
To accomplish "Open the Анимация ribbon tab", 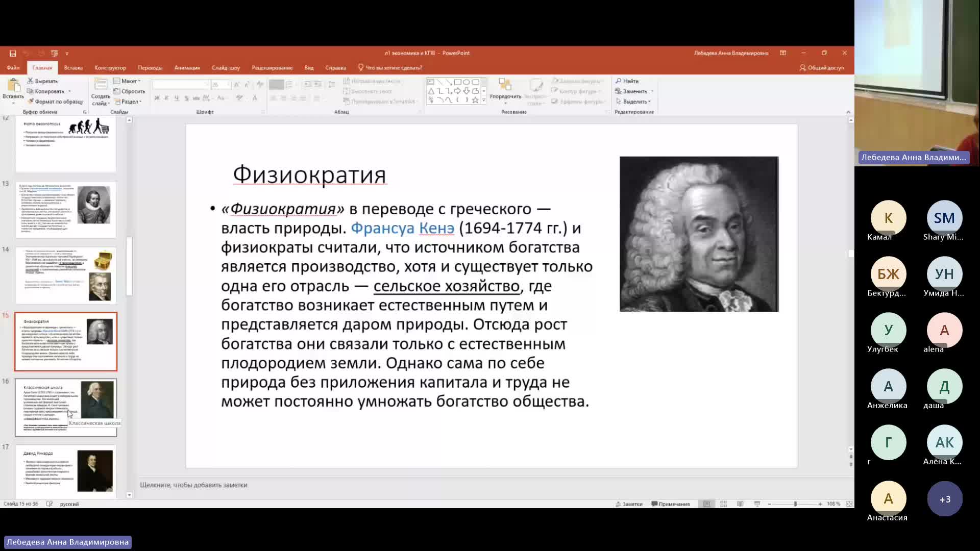I will tap(187, 67).
